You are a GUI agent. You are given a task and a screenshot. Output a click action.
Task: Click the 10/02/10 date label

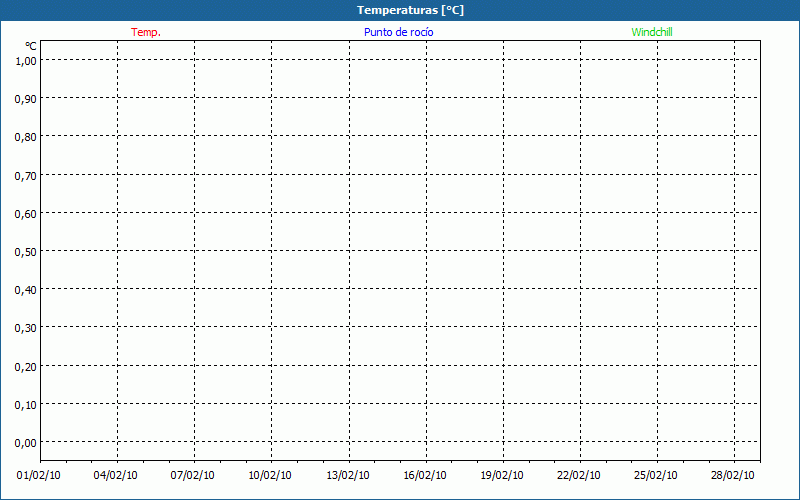270,476
